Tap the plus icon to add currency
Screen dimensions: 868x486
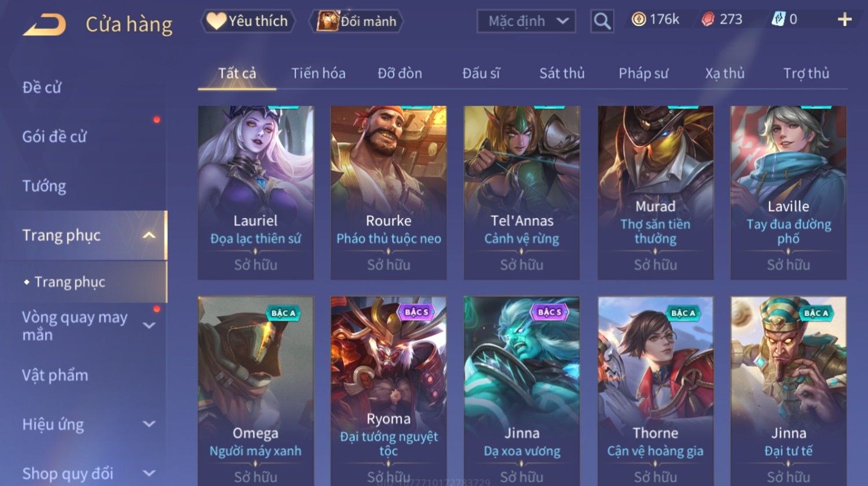click(x=844, y=20)
